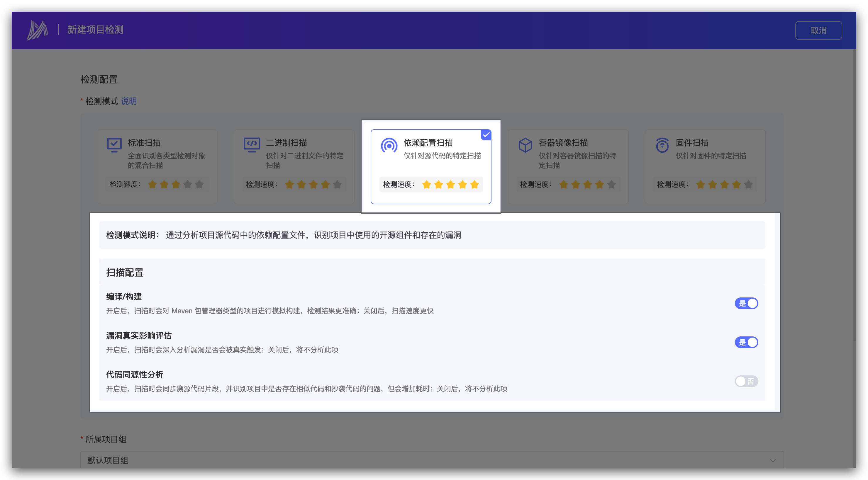Click the 取消 button
The image size is (868, 480).
click(x=818, y=31)
